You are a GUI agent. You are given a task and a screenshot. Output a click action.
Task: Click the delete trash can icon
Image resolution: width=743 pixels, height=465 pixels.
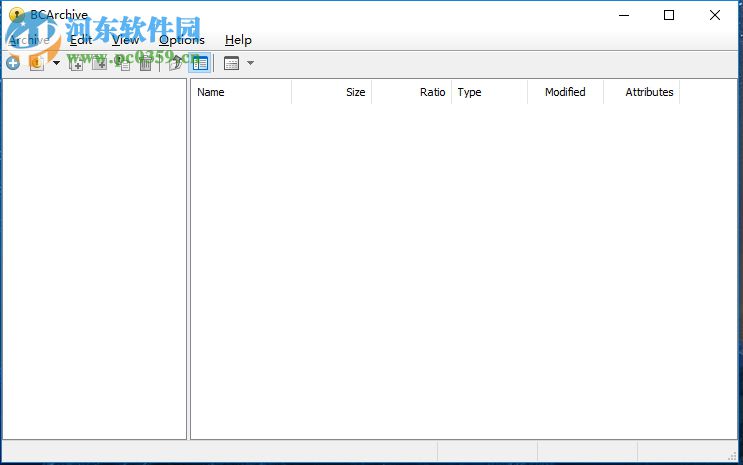pos(145,63)
